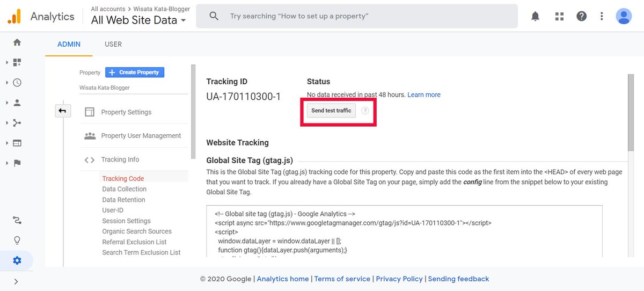Viewport: 644px width, 291px height.
Task: Open Behavior layout icon in sidebar
Action: 17,143
